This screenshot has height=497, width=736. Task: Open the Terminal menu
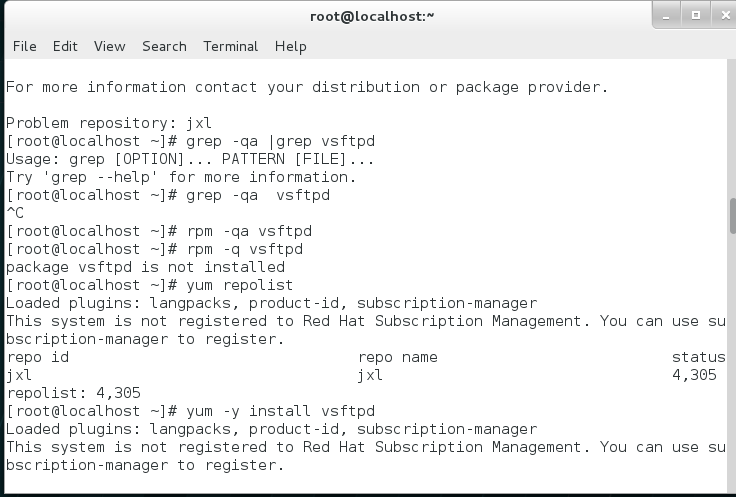[231, 46]
